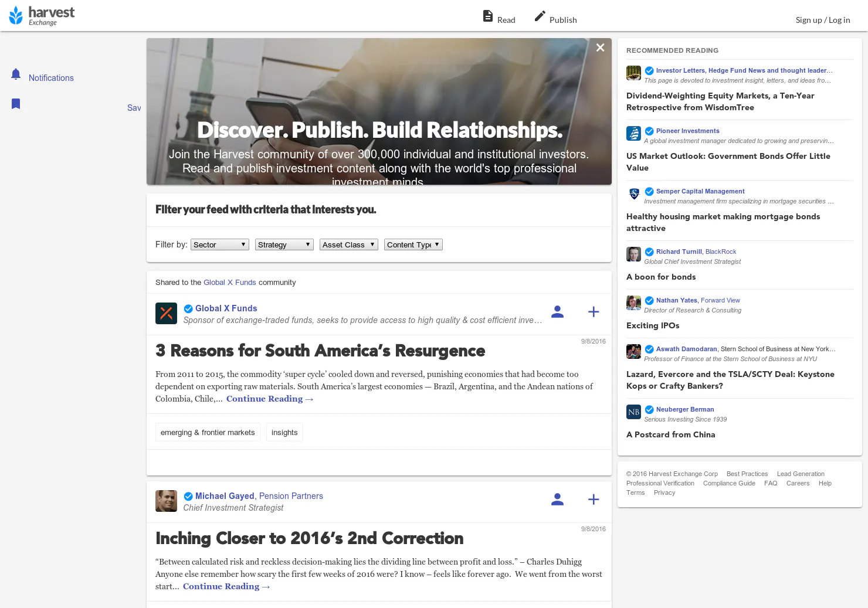Open BlackRock link
The image size is (868, 608).
coord(721,252)
